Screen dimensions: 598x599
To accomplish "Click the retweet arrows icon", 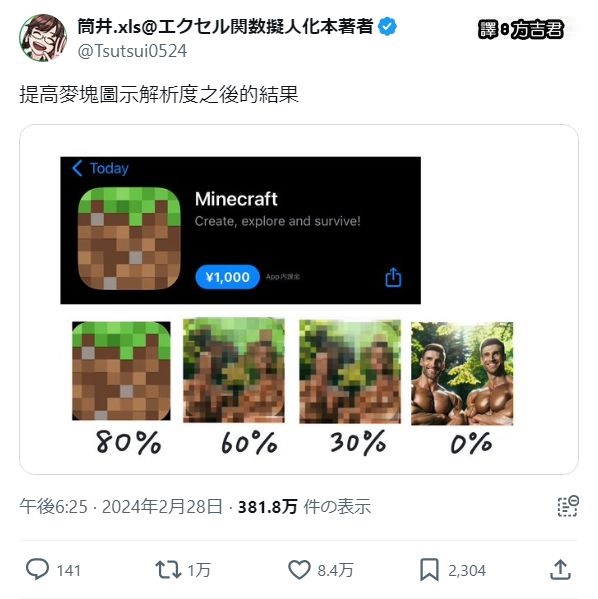I will [168, 570].
